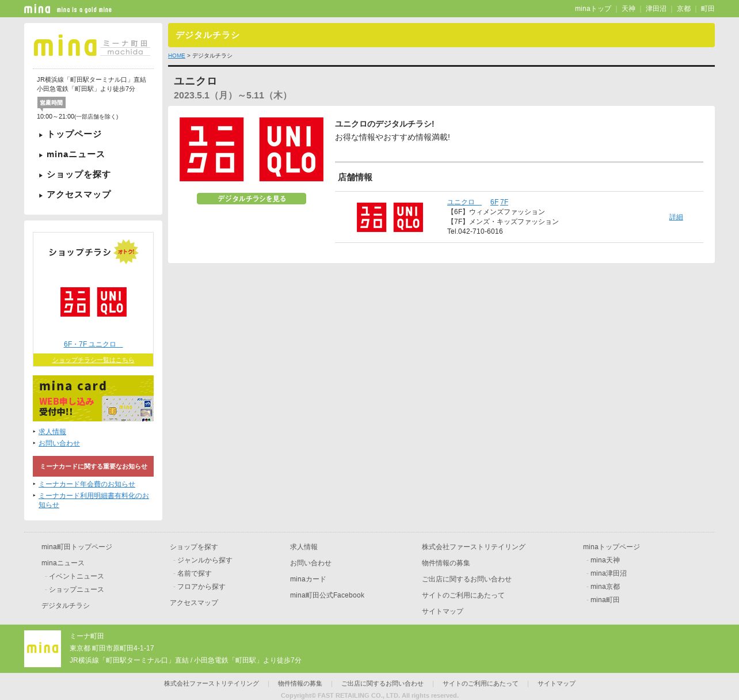Click minaニュース in footer sitemap
Image resolution: width=739 pixels, height=700 pixels.
coord(63,563)
